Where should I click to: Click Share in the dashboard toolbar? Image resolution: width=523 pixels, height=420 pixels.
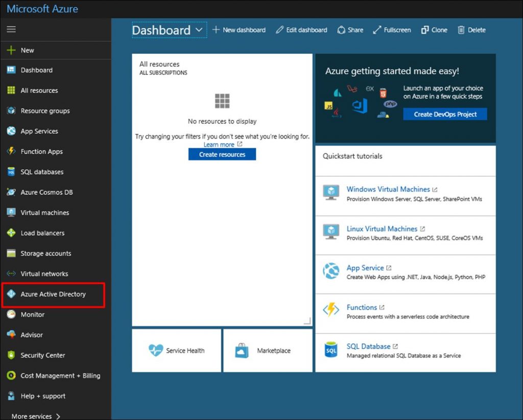tap(350, 30)
